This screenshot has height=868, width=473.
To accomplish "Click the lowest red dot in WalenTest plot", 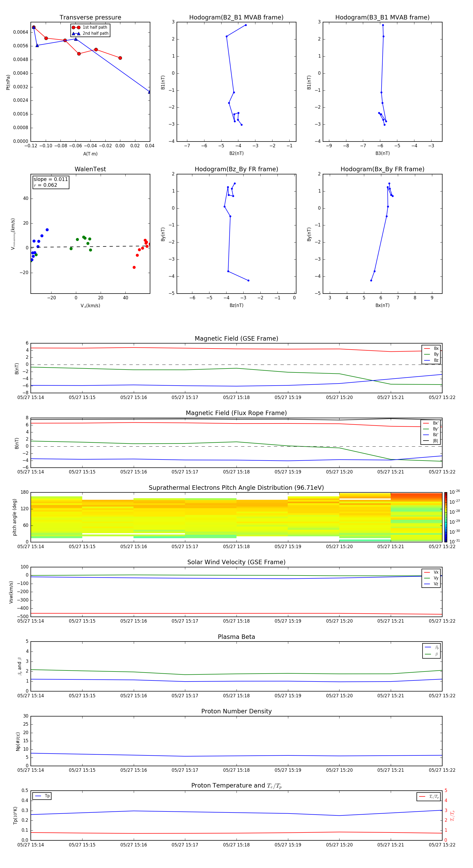I will click(134, 267).
